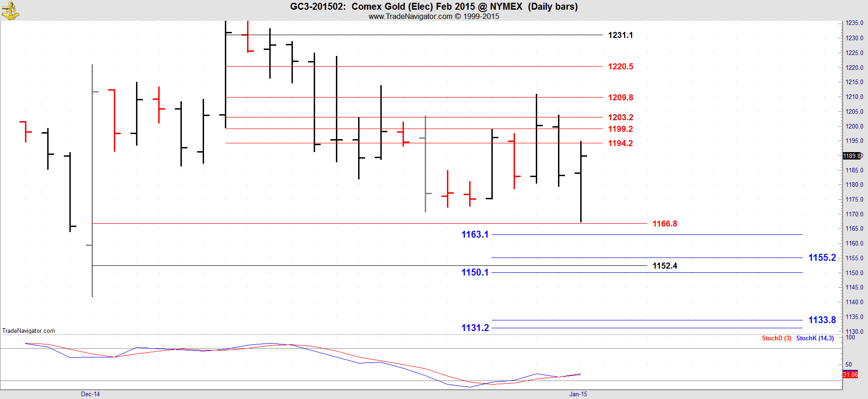This screenshot has height=399, width=868.
Task: Select the blue 1133.8 target label
Action: 822,320
